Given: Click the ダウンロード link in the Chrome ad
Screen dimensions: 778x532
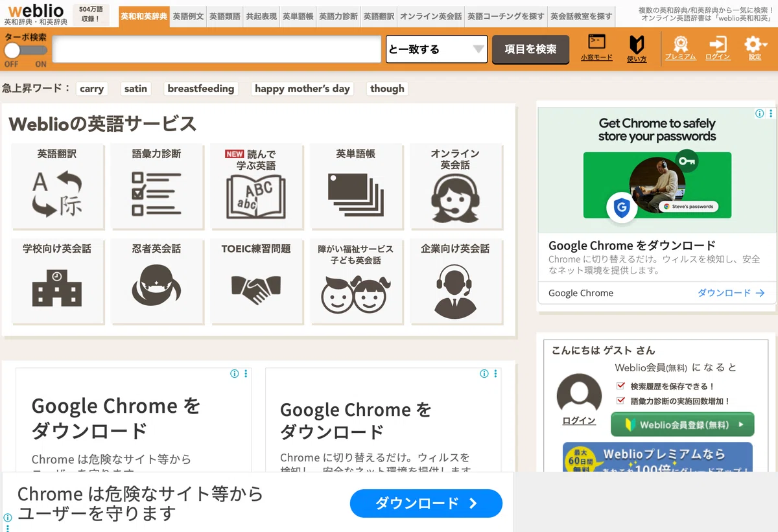Looking at the screenshot, I should (731, 293).
